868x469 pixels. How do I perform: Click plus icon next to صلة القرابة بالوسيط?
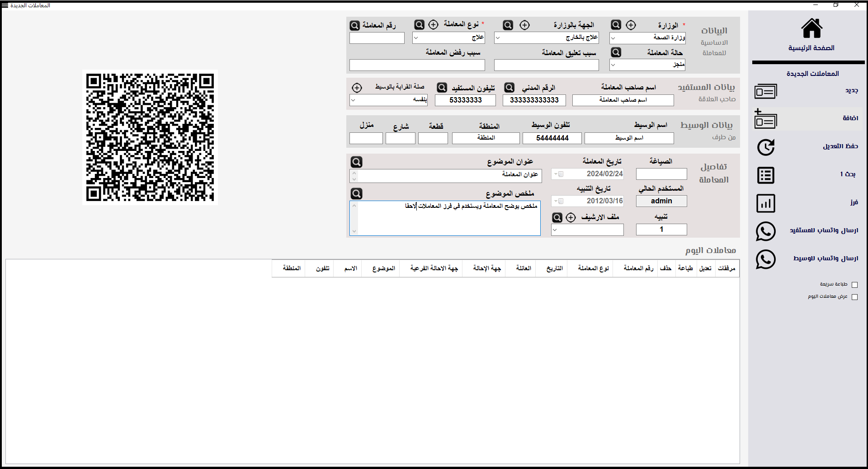(357, 87)
